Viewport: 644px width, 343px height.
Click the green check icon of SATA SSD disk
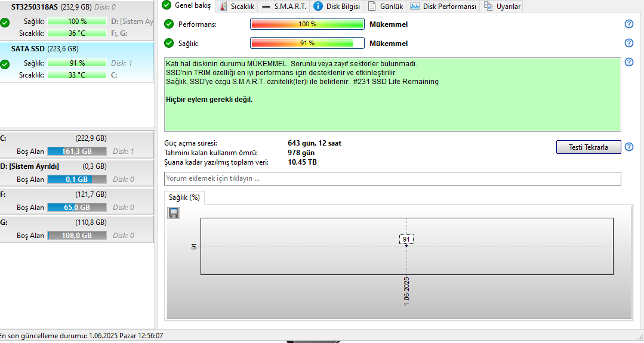5,64
